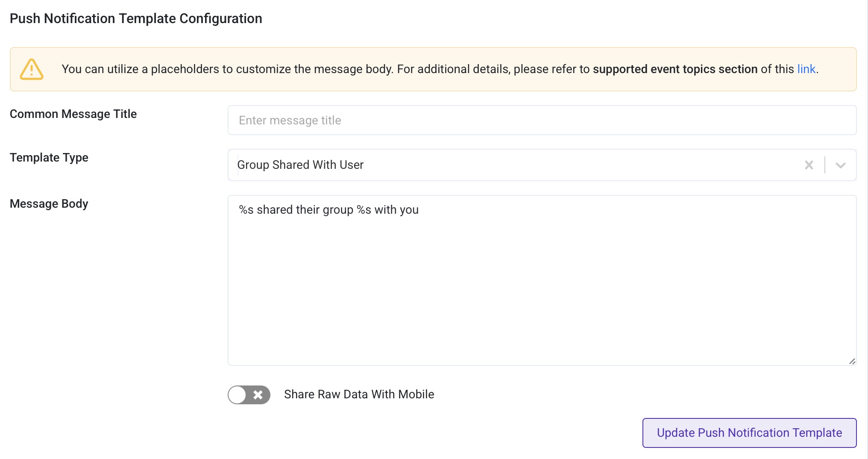Image resolution: width=868 pixels, height=459 pixels.
Task: Focus the Common Message Title input field
Action: click(542, 120)
